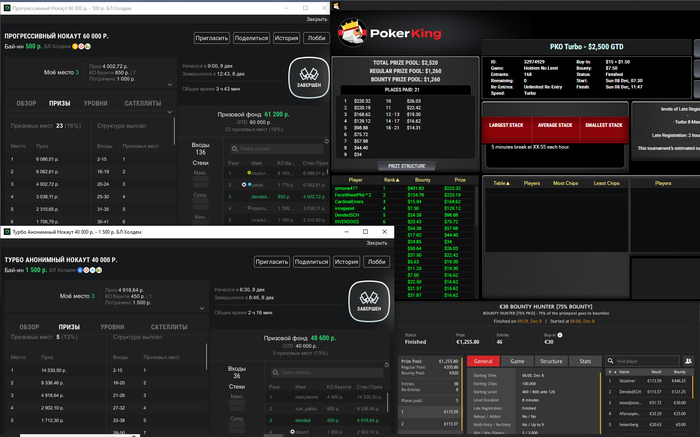Open Обзор tab in Turbo Anonymous window
Image resolution: width=700 pixels, height=437 pixels.
tap(29, 327)
